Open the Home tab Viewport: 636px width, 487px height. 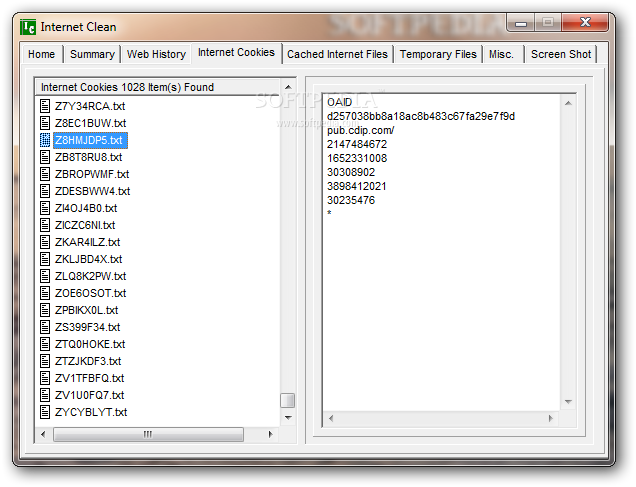41,54
